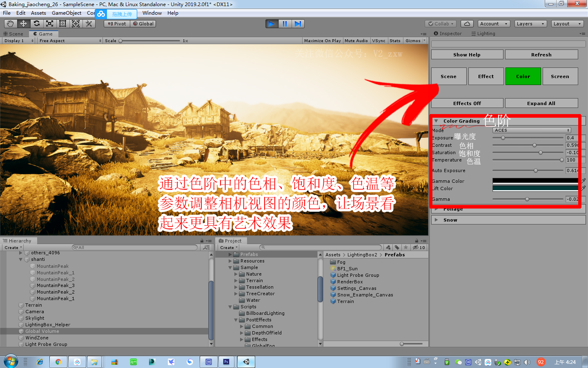Click the Effects Off button
The width and height of the screenshot is (588, 368).
tap(467, 103)
